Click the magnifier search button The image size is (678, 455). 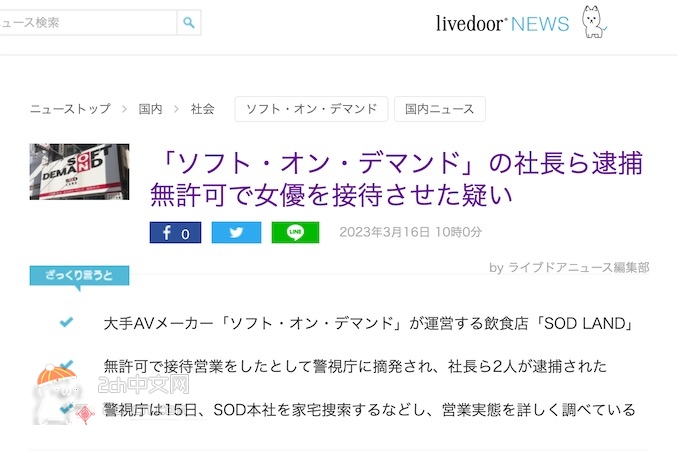(x=189, y=22)
